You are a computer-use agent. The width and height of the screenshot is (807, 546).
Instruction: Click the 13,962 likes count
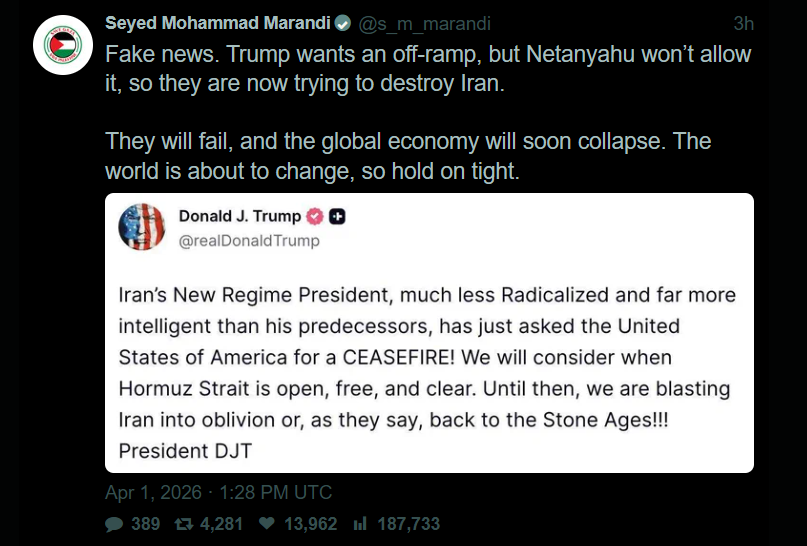[x=310, y=524]
